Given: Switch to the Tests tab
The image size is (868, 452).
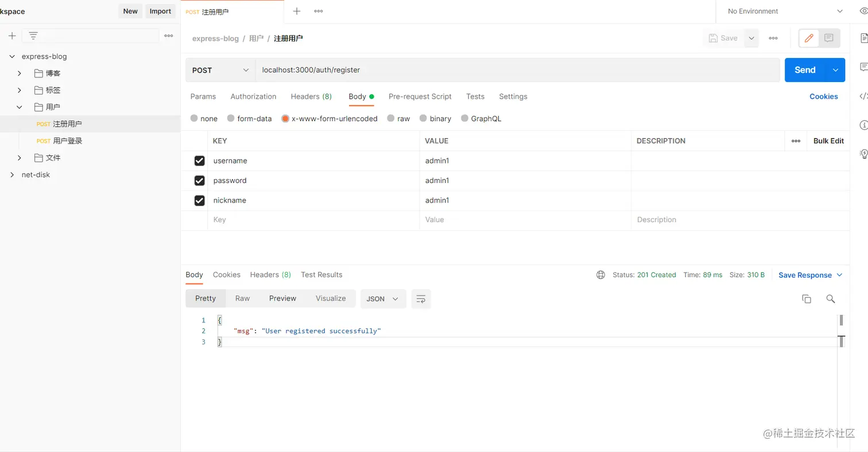Looking at the screenshot, I should pyautogui.click(x=475, y=96).
